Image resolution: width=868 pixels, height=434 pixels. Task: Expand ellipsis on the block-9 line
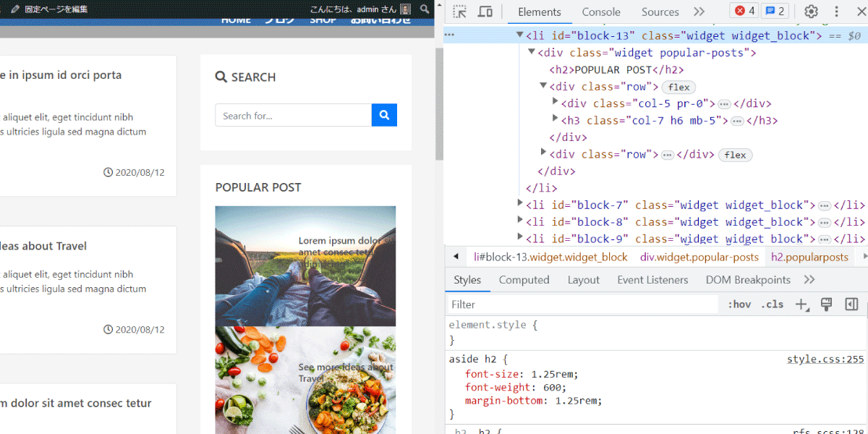tap(825, 239)
